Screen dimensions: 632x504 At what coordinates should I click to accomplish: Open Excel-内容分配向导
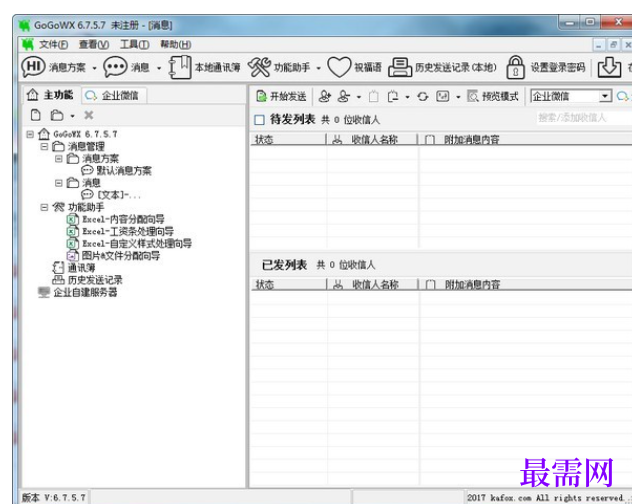click(x=123, y=219)
